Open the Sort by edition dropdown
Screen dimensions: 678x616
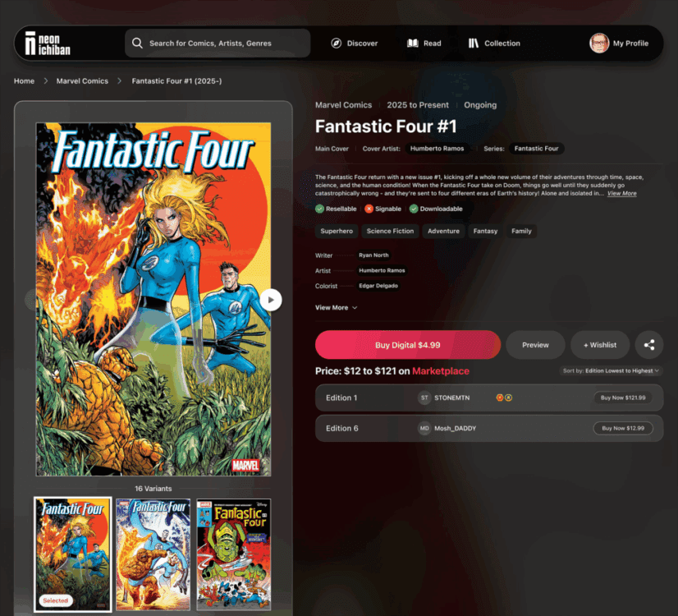coord(611,370)
